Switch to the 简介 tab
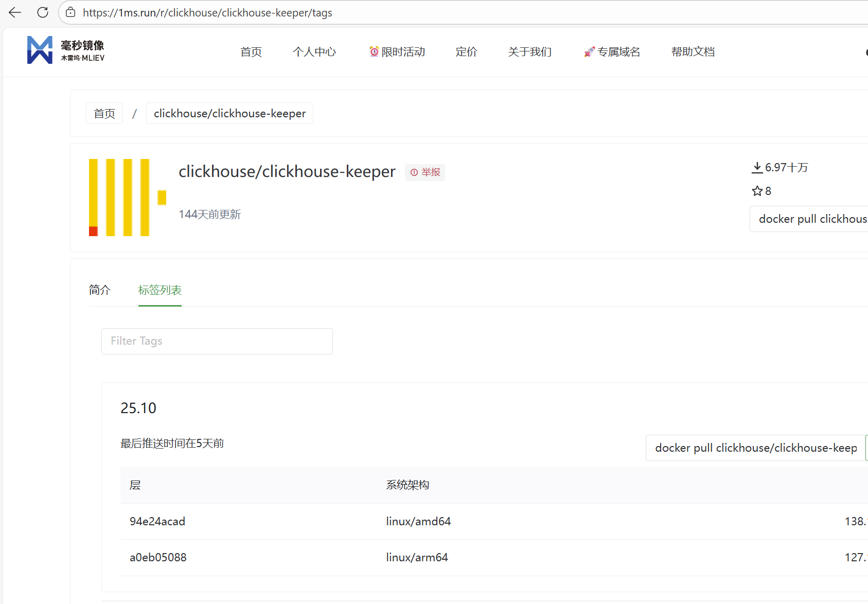 (100, 290)
